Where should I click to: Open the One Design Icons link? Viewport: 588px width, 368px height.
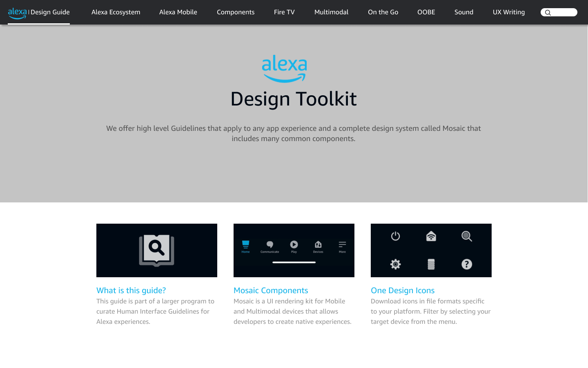pyautogui.click(x=403, y=290)
